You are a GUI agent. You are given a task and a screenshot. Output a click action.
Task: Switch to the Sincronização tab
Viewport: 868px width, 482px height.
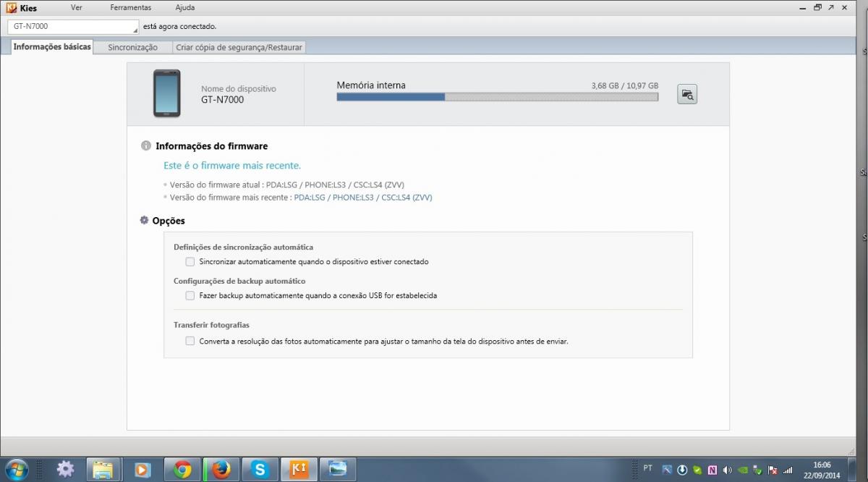coord(133,47)
